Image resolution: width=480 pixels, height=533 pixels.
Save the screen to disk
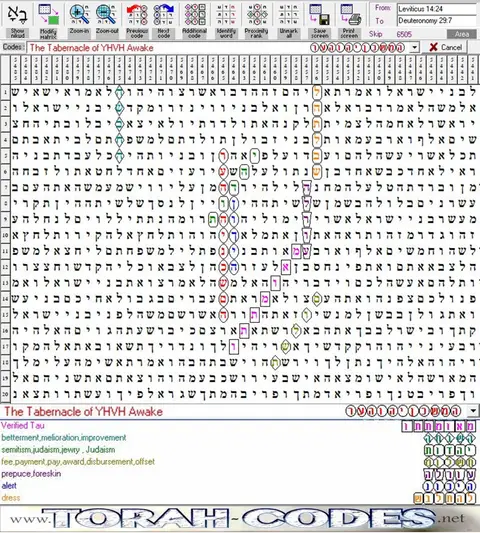click(320, 20)
